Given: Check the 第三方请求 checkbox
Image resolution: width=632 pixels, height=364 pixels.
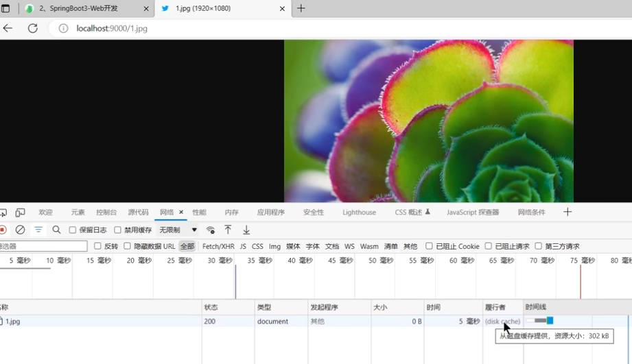Looking at the screenshot, I should 539,246.
